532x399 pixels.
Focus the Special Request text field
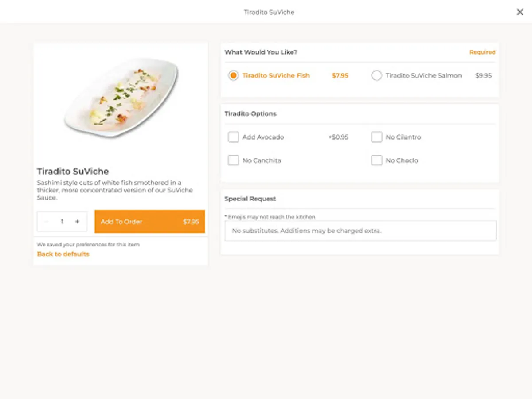click(x=360, y=231)
